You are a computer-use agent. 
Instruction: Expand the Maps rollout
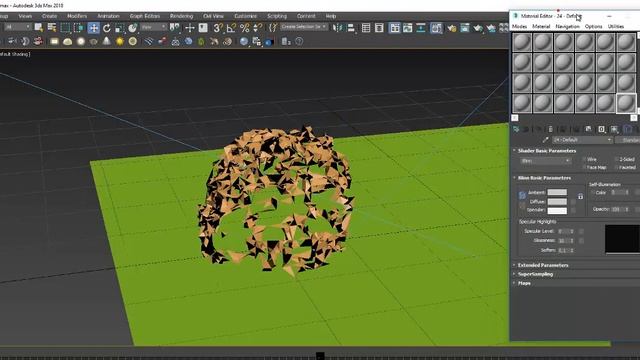524,283
